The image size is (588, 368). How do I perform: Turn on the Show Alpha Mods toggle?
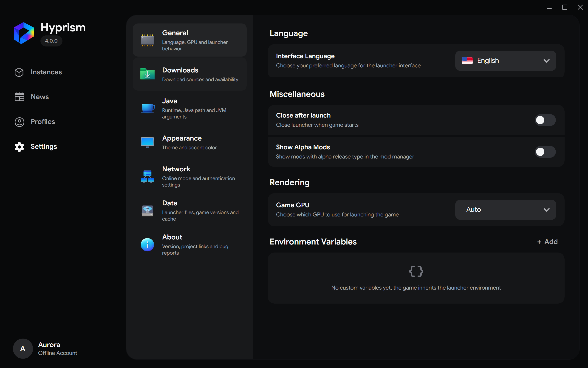tap(545, 152)
